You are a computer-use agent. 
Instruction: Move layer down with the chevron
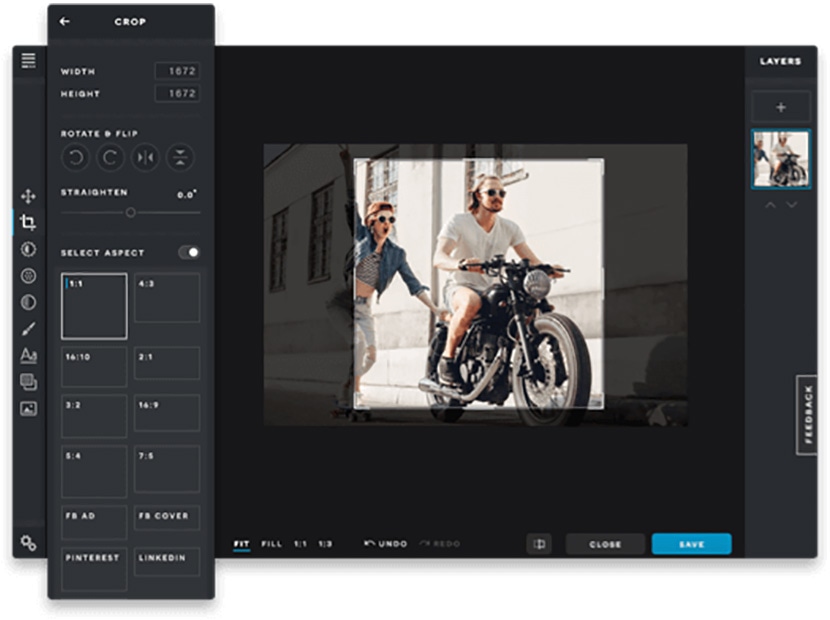pyautogui.click(x=792, y=205)
